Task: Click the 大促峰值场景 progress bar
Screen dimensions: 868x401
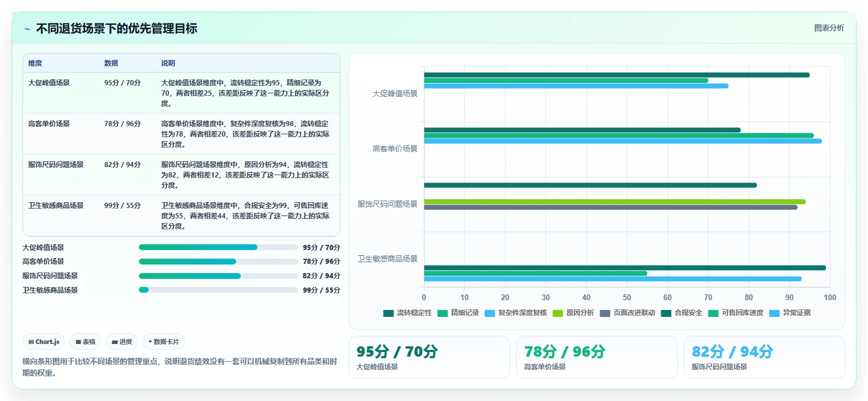Action: coord(218,247)
